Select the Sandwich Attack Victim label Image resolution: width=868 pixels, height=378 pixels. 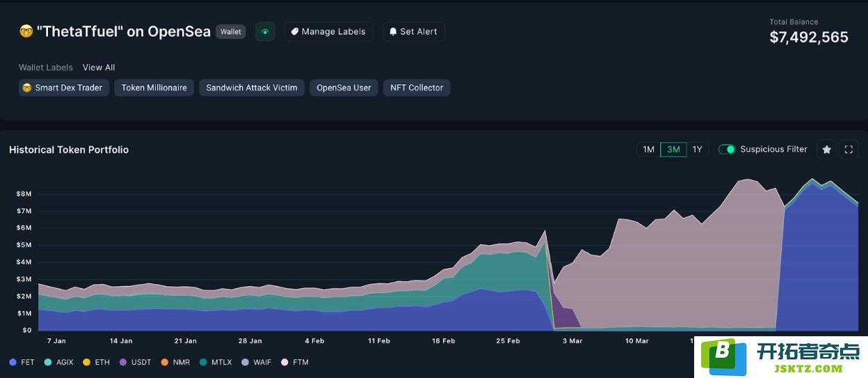(x=252, y=88)
